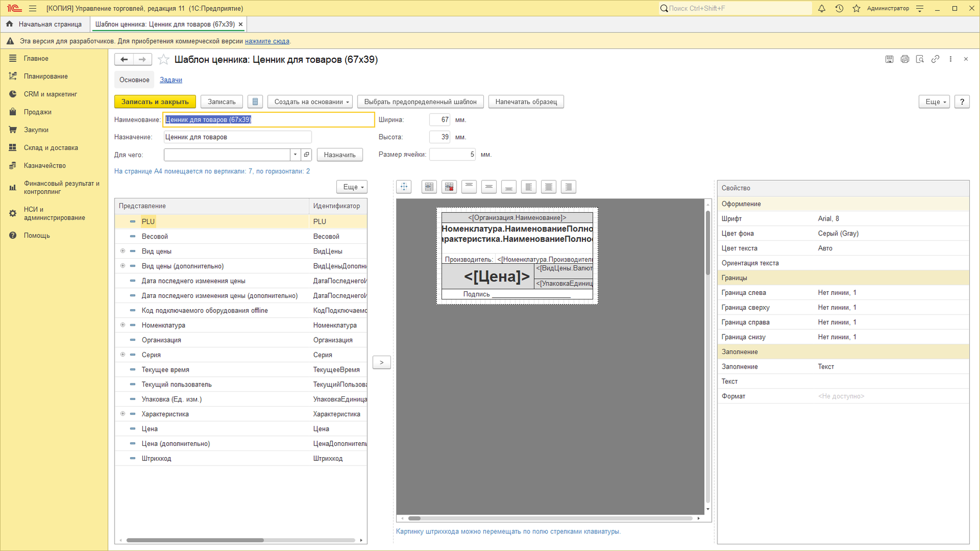Click the > button to insert field
Screen dimensions: 980x551
[x=382, y=362]
